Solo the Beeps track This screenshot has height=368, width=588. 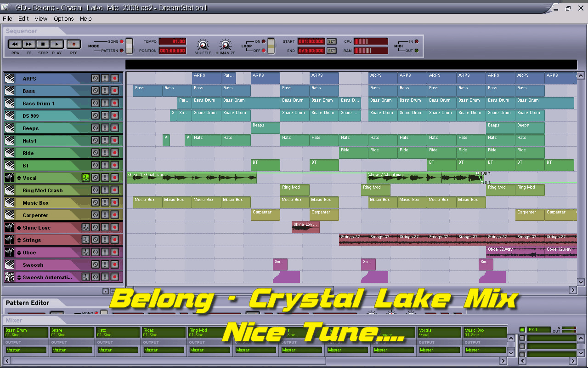coord(105,128)
